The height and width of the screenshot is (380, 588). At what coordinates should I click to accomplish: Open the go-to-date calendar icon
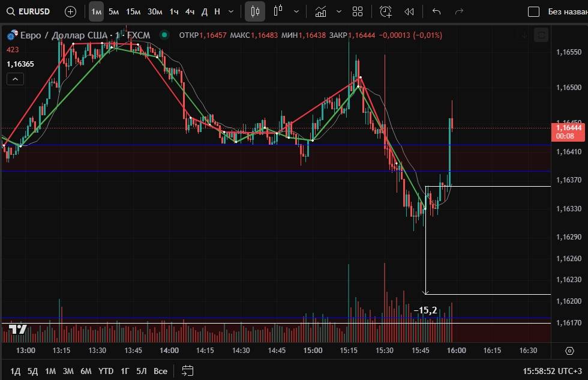point(188,370)
